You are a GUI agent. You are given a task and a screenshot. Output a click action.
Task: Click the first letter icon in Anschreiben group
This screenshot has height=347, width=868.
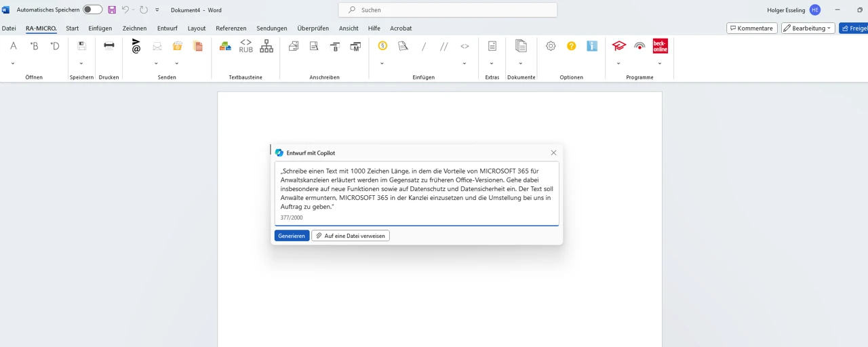coord(294,46)
